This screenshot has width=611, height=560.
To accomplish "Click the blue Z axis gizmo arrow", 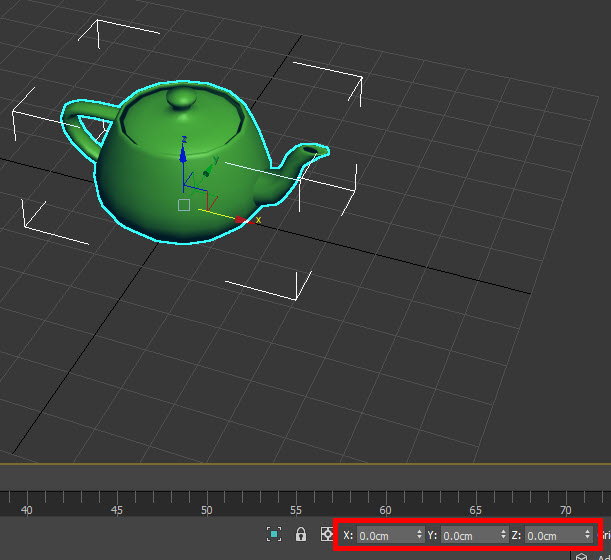I will click(183, 154).
